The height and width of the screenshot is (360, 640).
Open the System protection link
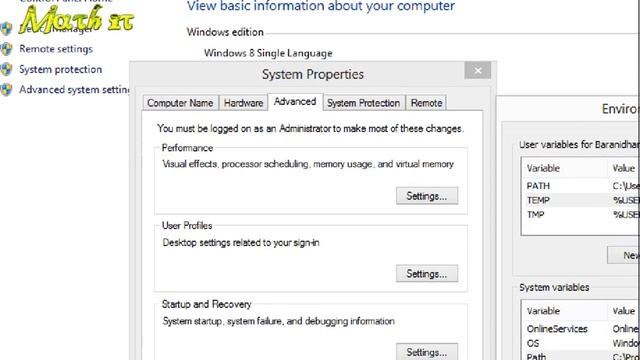60,69
